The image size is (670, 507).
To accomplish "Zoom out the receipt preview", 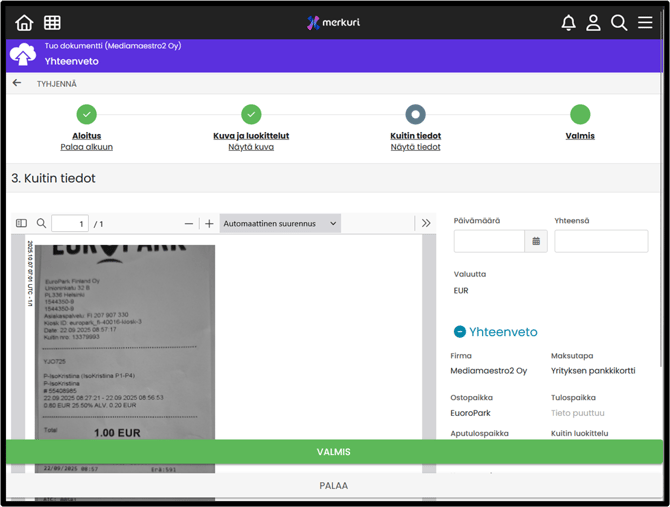I will coord(189,224).
